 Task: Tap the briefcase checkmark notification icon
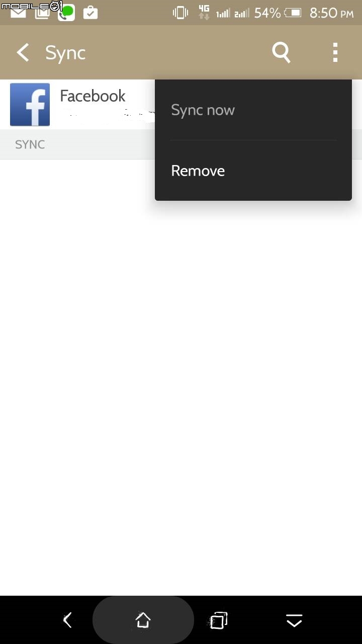coord(90,13)
